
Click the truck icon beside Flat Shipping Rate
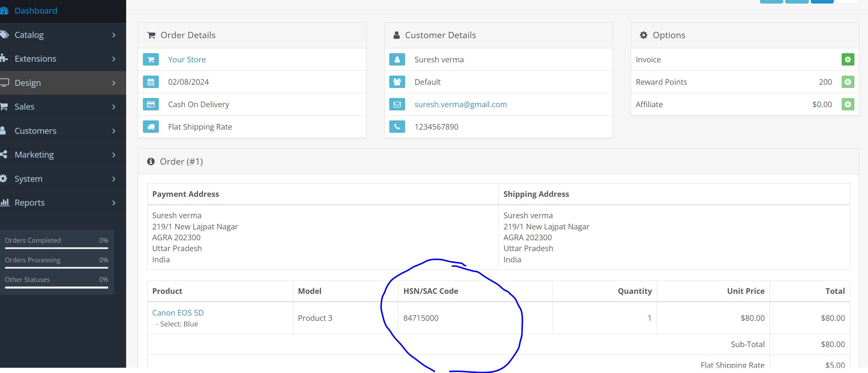pos(151,127)
